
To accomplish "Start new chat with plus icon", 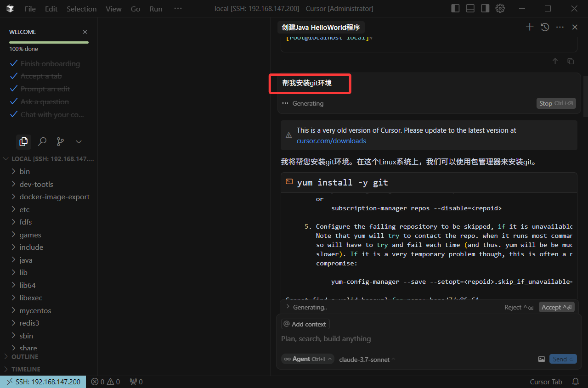I will [530, 27].
